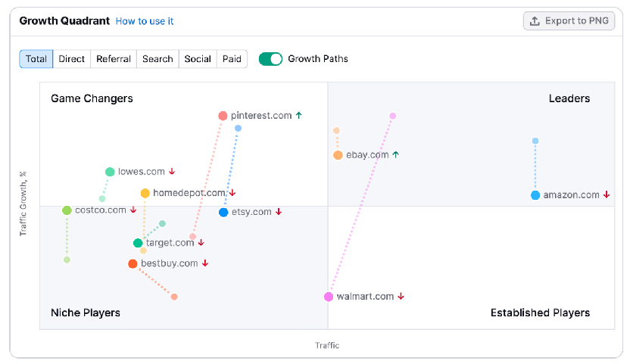
Task: Click the lowes.com green data point
Action: (x=110, y=172)
